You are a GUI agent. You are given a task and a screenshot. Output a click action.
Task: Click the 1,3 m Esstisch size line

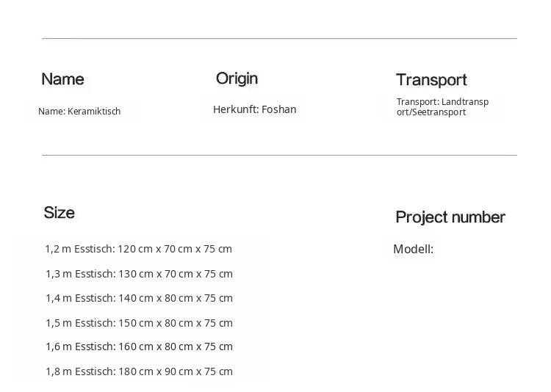tap(139, 274)
